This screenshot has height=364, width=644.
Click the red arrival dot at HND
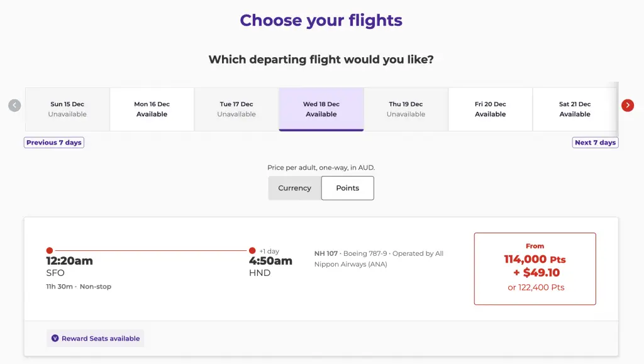[252, 250]
